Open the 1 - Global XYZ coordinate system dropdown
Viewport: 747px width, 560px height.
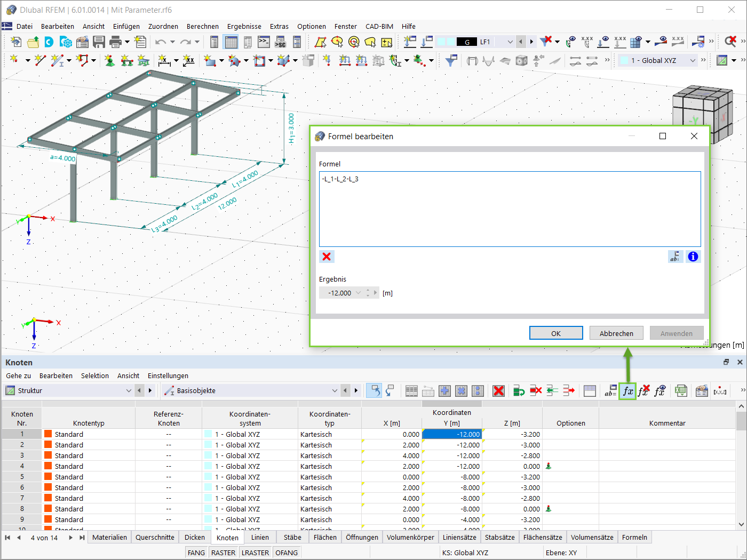(693, 60)
